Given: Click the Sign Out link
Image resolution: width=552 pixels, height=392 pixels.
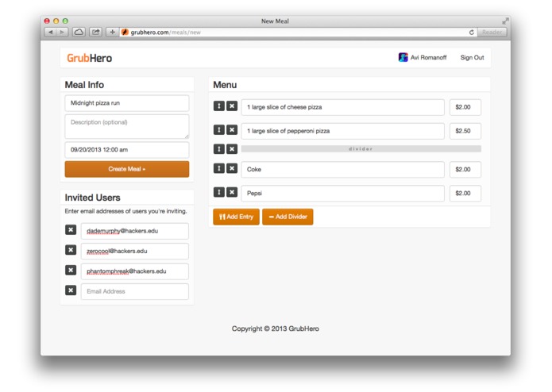Looking at the screenshot, I should [x=472, y=57].
